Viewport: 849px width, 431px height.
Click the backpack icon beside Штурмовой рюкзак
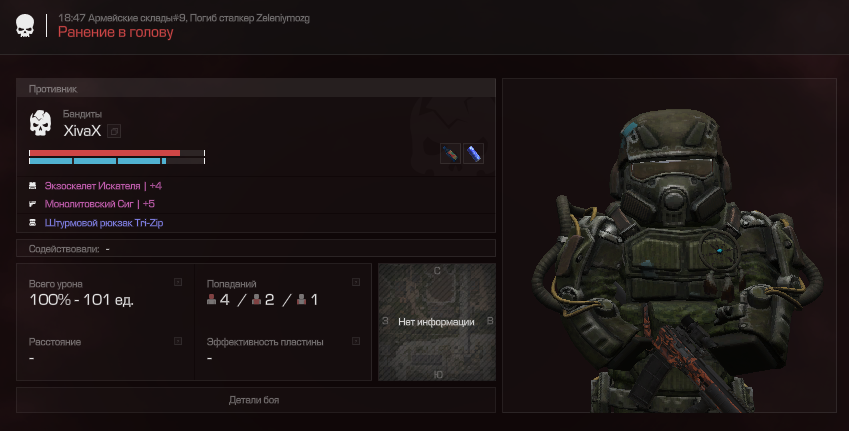(32, 223)
